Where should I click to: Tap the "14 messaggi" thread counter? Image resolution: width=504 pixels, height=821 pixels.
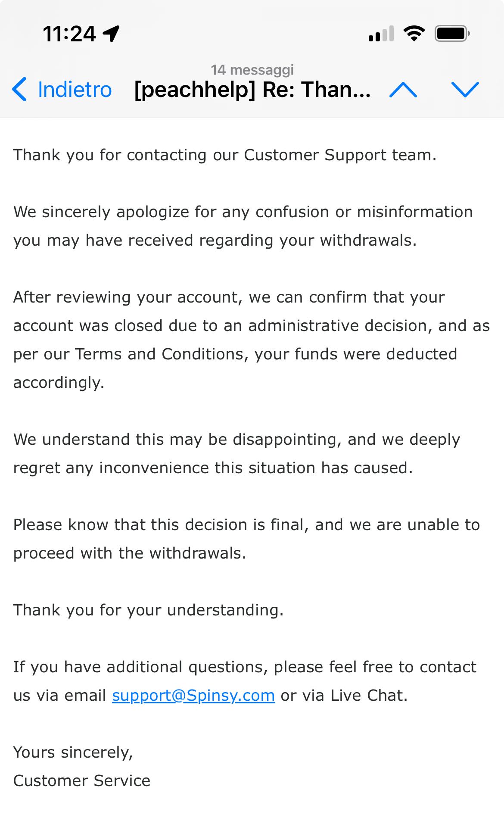(252, 69)
